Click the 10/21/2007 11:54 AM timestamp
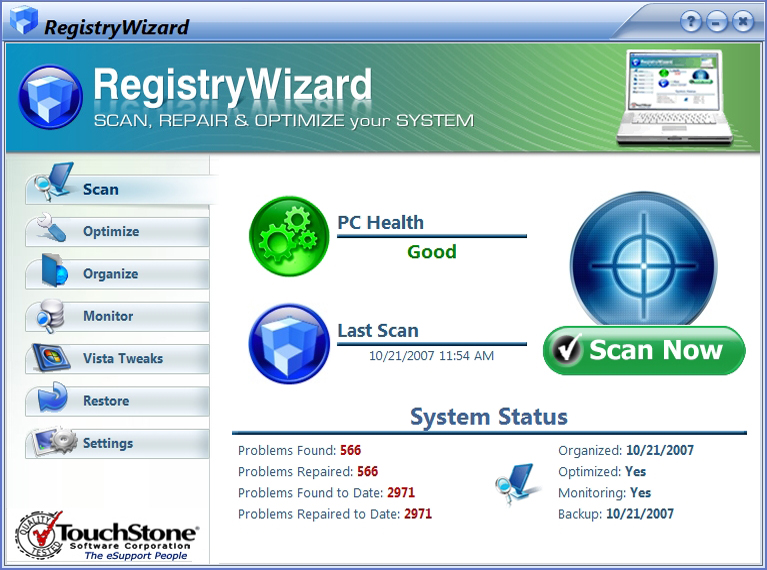Viewport: 767px width, 570px height. pos(431,356)
